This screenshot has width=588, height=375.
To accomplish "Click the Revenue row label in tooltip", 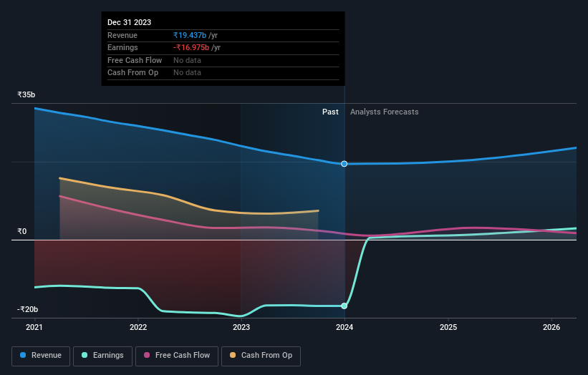I will [122, 35].
